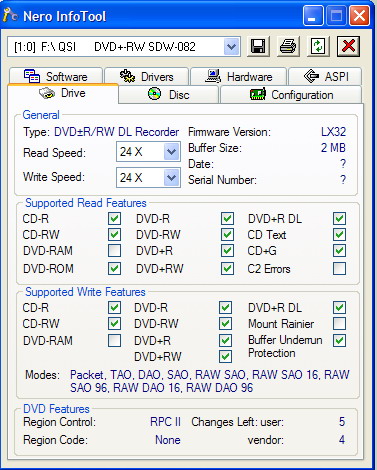Toggle the Mount Rainier checkbox
Viewport: 377px width, 470px height.
point(339,323)
